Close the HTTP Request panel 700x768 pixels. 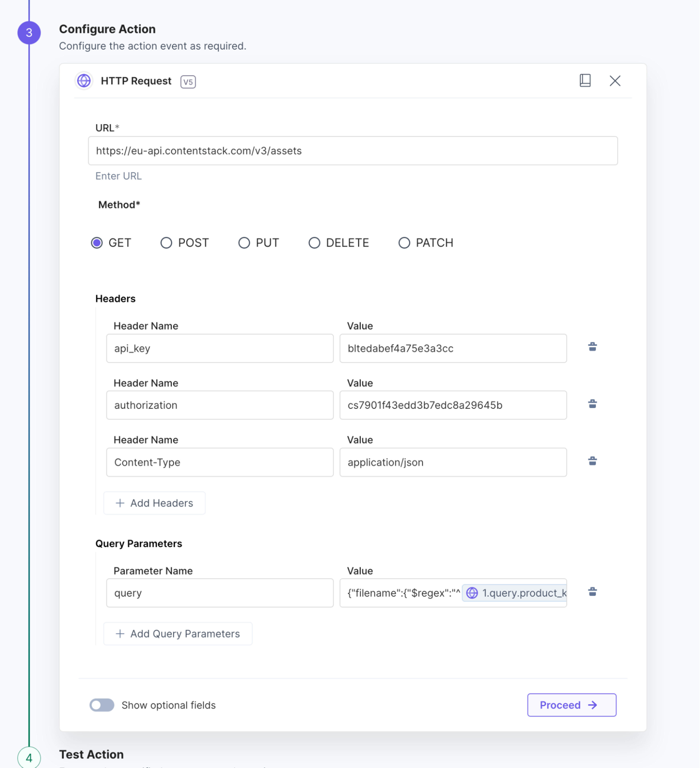pyautogui.click(x=615, y=81)
